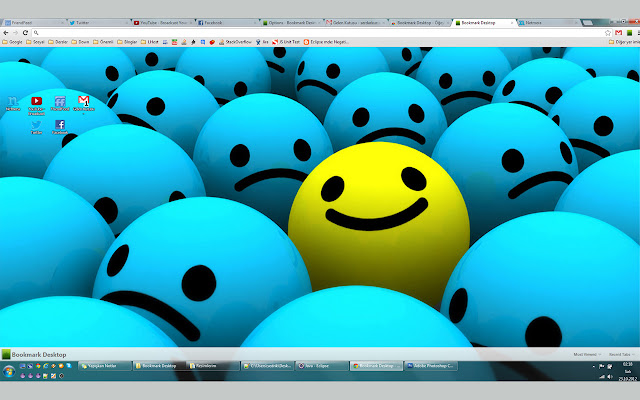Open the taskbar clock and date
The width and height of the screenshot is (640, 400).
pyautogui.click(x=628, y=371)
